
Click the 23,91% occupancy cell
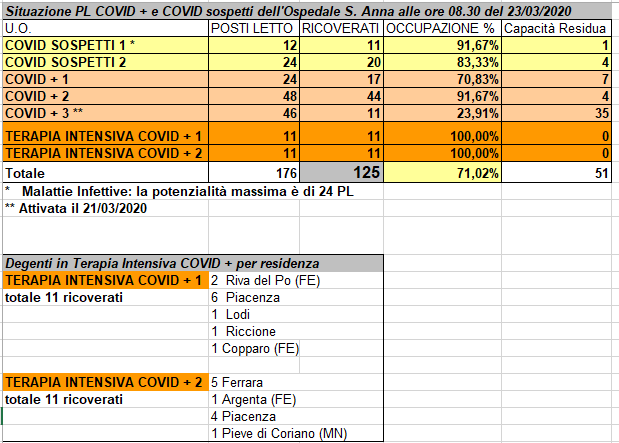[x=442, y=113]
